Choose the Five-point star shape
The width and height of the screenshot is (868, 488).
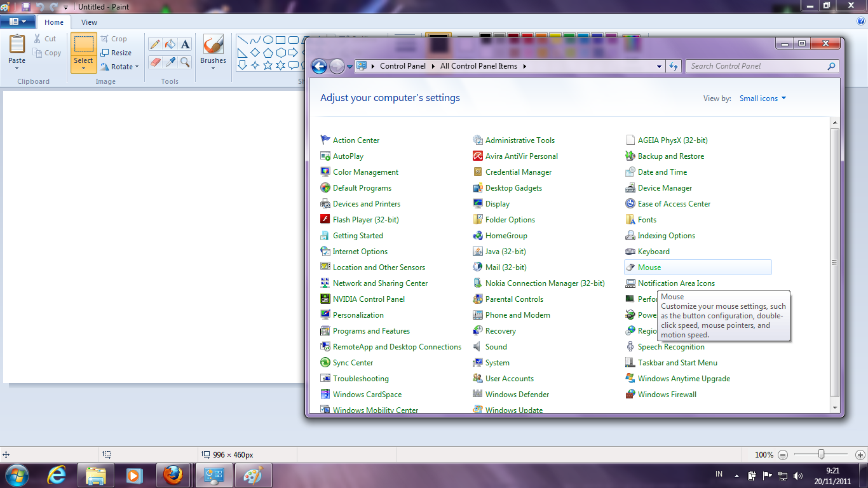click(268, 65)
